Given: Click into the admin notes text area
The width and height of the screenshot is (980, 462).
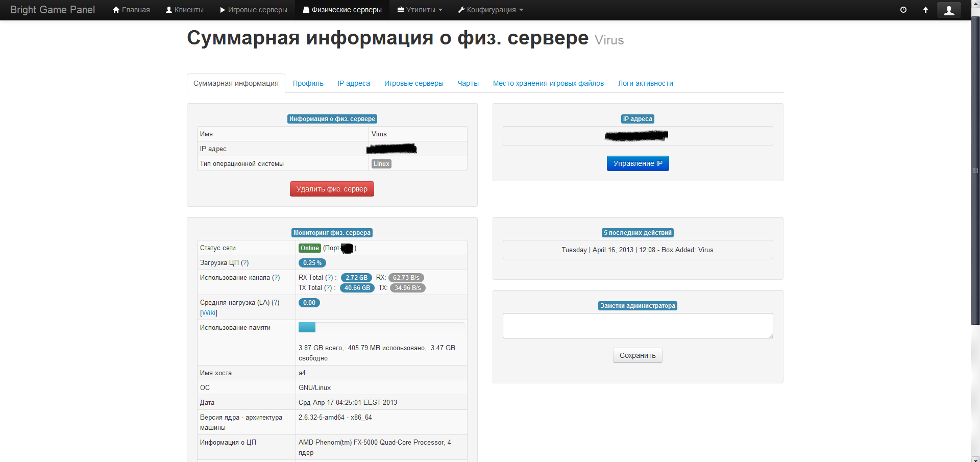Looking at the screenshot, I should tap(638, 326).
